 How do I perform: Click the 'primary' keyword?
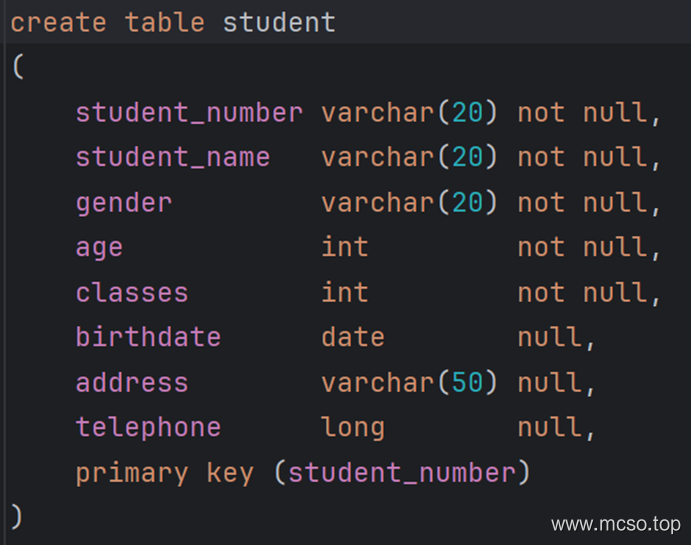132,474
